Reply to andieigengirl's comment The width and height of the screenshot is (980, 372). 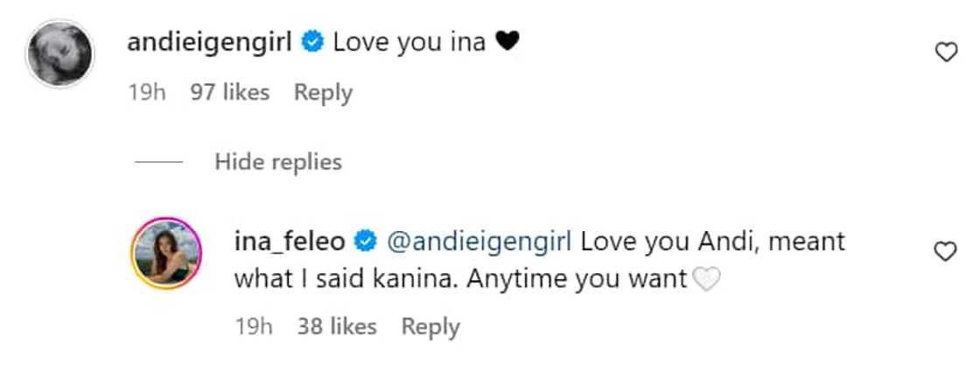pos(323,92)
